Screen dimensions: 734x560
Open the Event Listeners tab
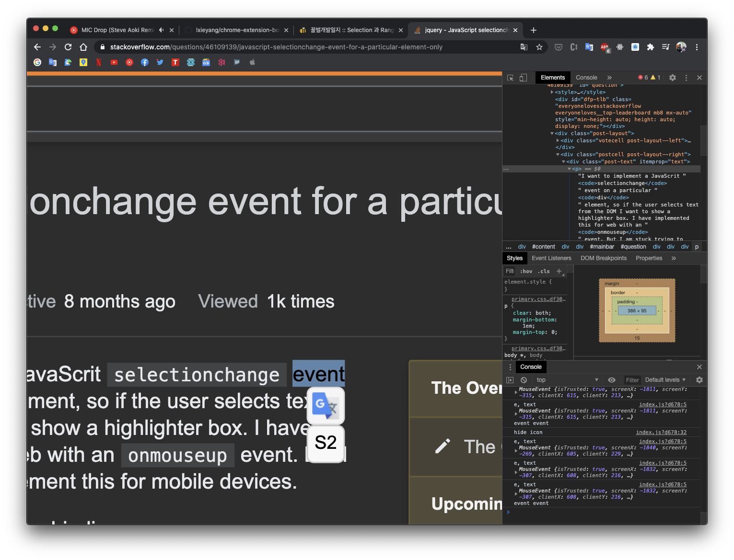click(551, 258)
